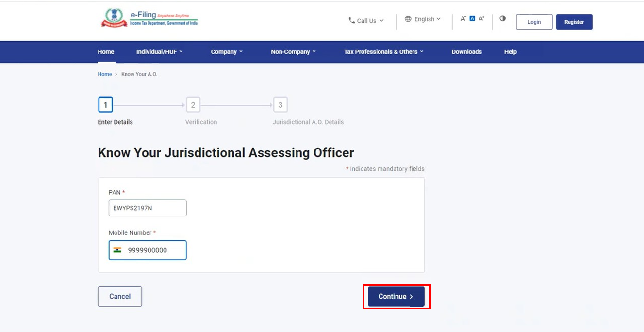This screenshot has height=332, width=644.
Task: Open the Help menu
Action: tap(510, 51)
